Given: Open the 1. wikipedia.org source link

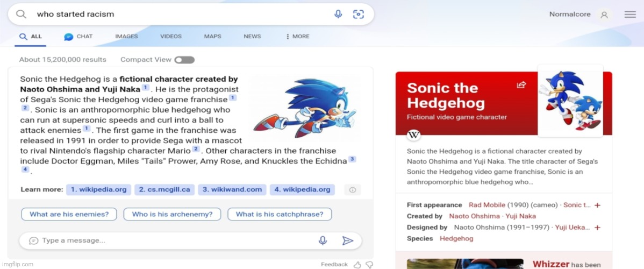Looking at the screenshot, I should tap(98, 189).
